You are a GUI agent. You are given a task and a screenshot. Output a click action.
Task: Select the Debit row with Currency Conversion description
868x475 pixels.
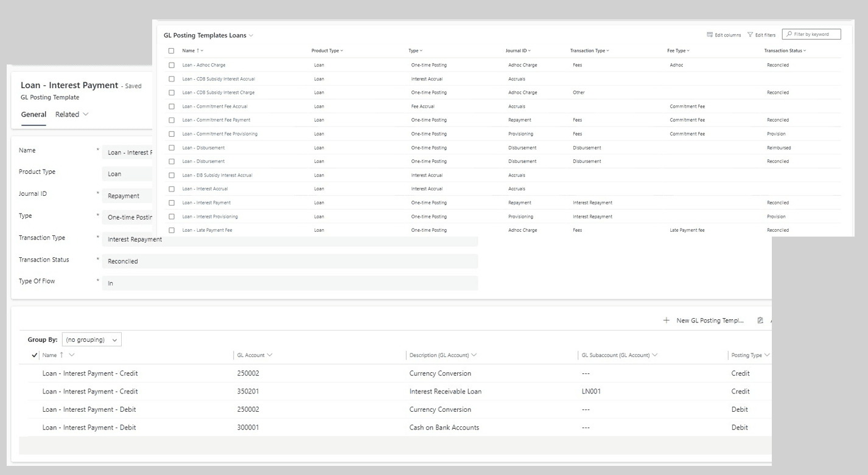pyautogui.click(x=395, y=409)
